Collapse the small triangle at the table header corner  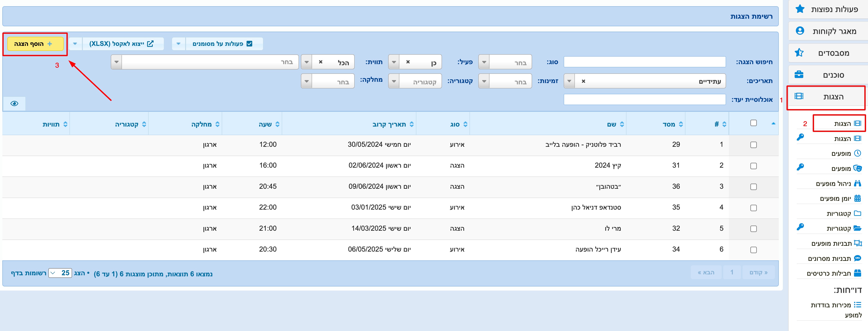point(773,124)
